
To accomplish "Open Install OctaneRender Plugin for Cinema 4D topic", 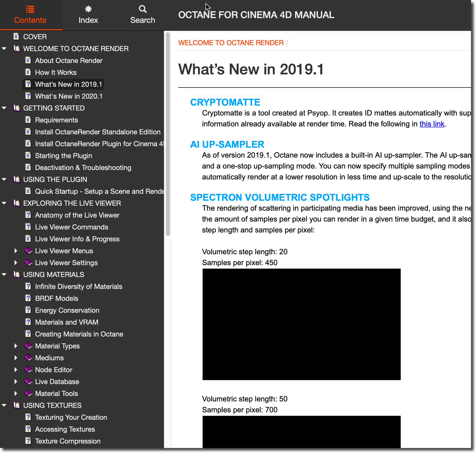I will [x=99, y=144].
